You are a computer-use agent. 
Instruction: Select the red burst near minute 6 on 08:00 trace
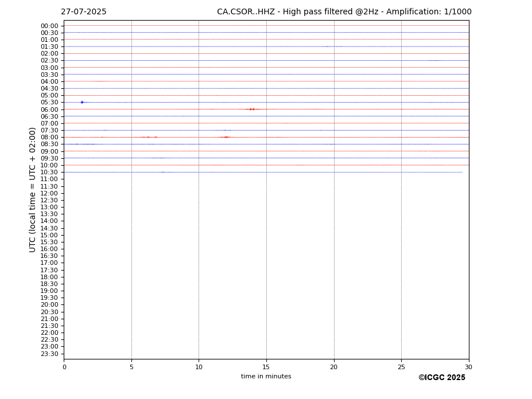(149, 137)
